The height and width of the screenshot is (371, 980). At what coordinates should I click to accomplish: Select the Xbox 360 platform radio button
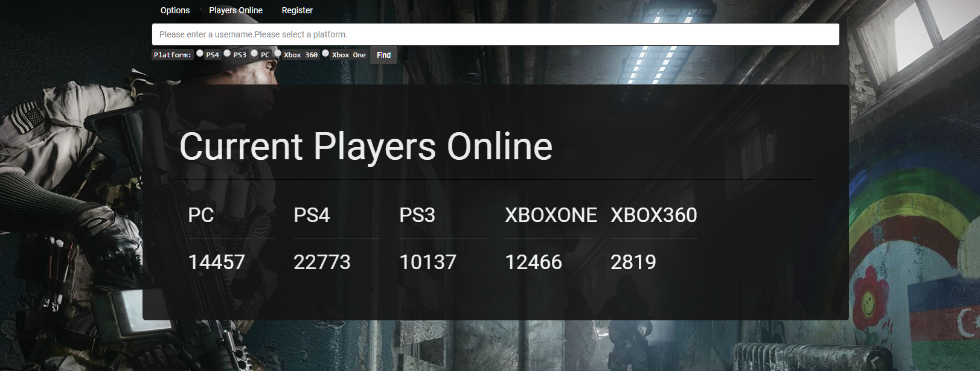[278, 53]
